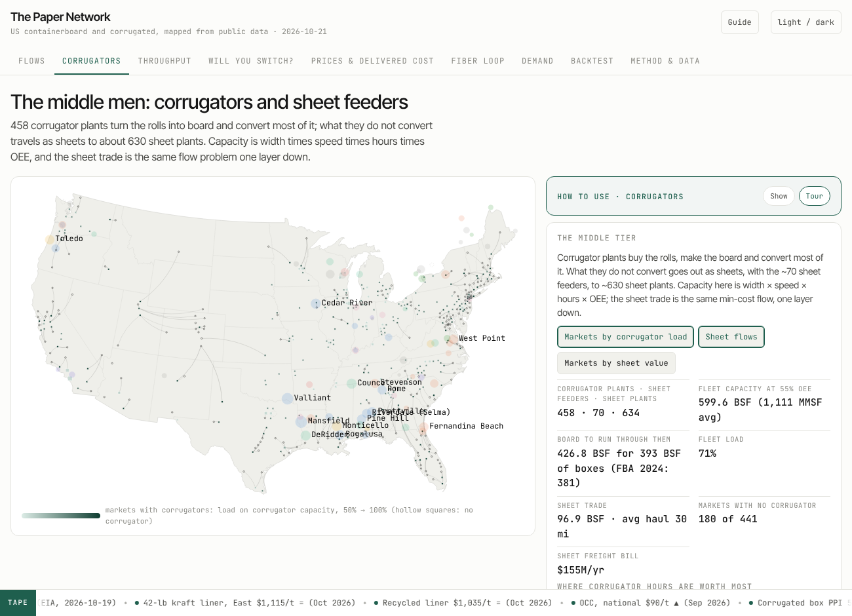The width and height of the screenshot is (852, 616).
Task: Open the WILL YOU SWITCH? tab
Action: tap(251, 61)
